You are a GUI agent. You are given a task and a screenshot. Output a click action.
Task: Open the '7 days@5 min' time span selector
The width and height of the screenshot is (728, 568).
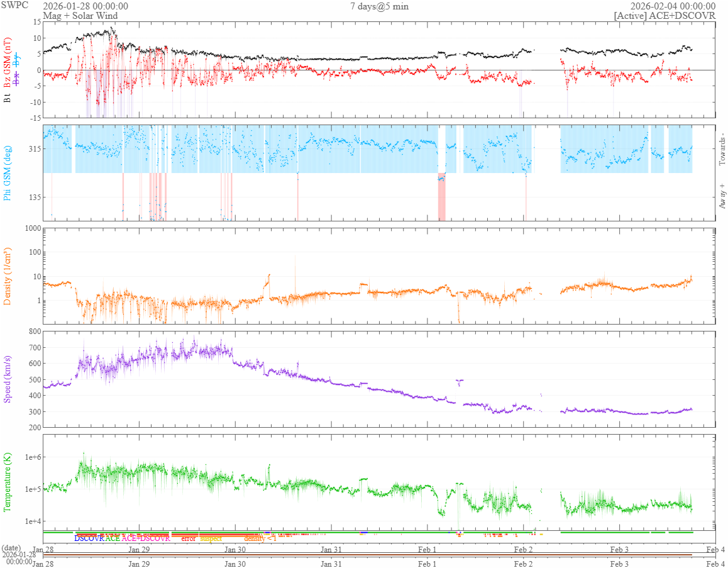click(379, 6)
